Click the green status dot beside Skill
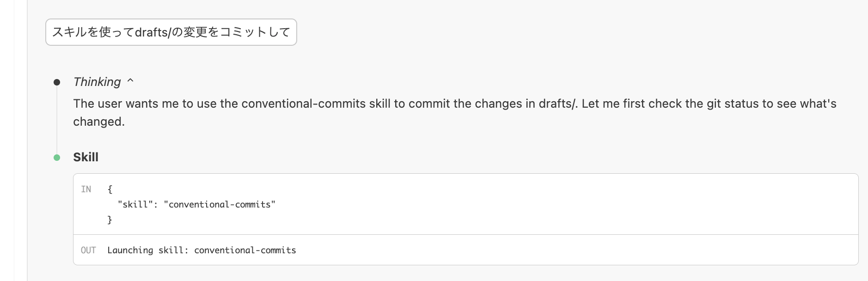This screenshot has height=281, width=868. pyautogui.click(x=57, y=158)
